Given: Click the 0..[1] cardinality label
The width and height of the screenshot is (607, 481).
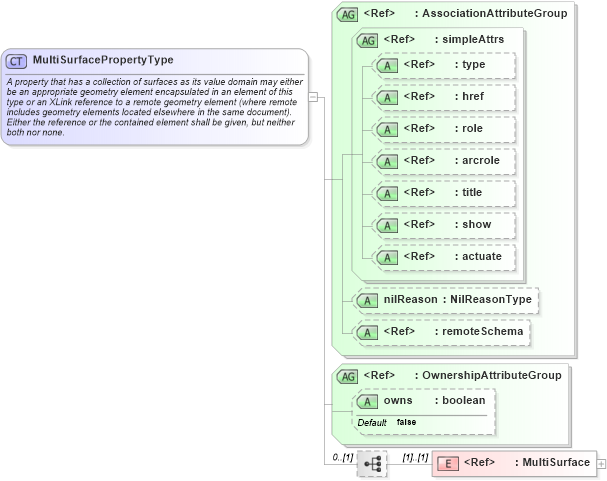Looking at the screenshot, I should click(343, 457).
